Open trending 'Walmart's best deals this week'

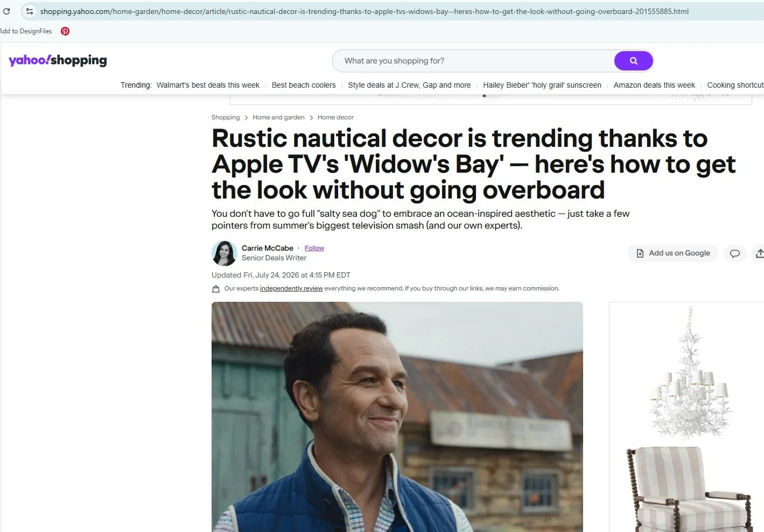208,85
